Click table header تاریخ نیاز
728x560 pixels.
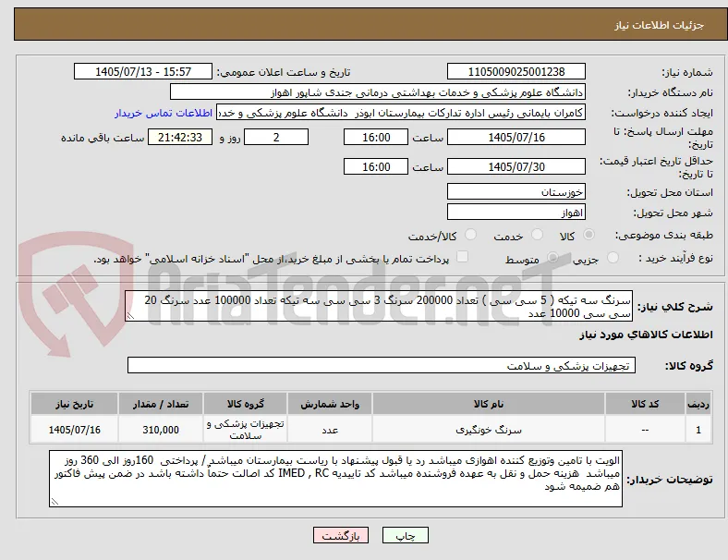click(74, 404)
